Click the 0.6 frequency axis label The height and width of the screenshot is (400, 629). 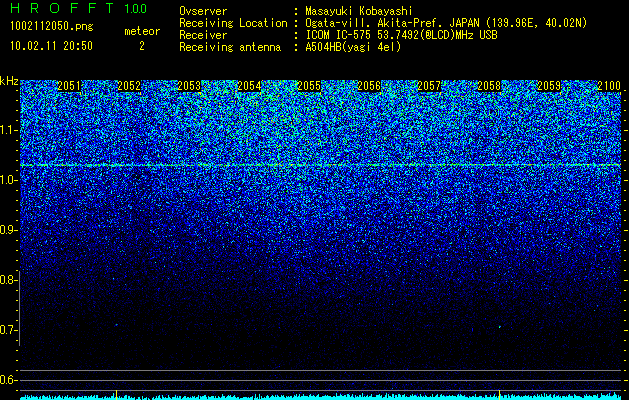(9, 380)
